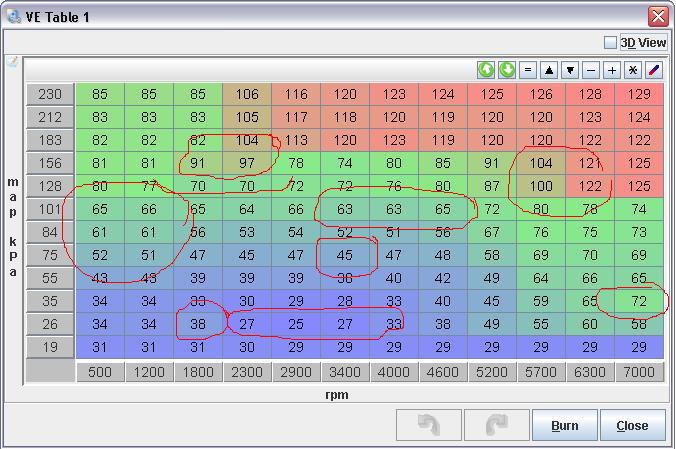Select cell 42 at 55 kPa, 4600 rpm
The height and width of the screenshot is (449, 676).
(x=443, y=278)
